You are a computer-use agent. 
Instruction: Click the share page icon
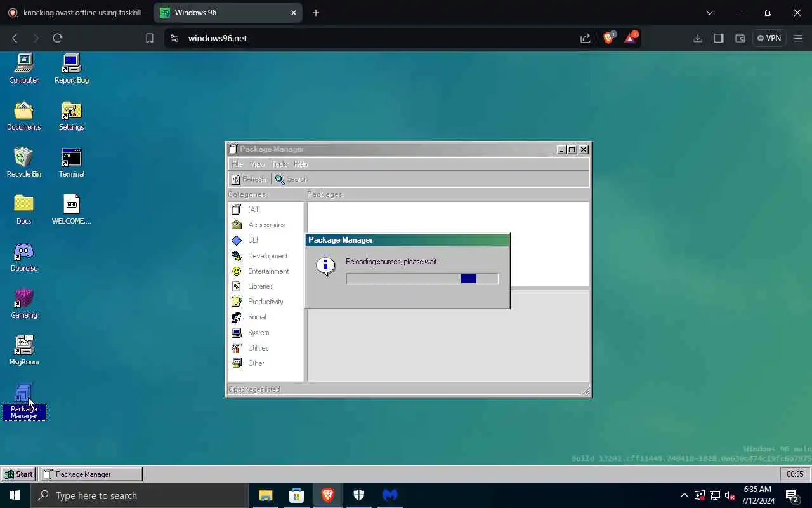585,38
